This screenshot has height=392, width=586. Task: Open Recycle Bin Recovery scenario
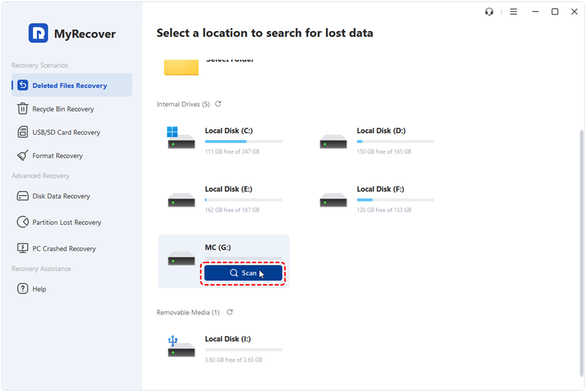coord(63,109)
